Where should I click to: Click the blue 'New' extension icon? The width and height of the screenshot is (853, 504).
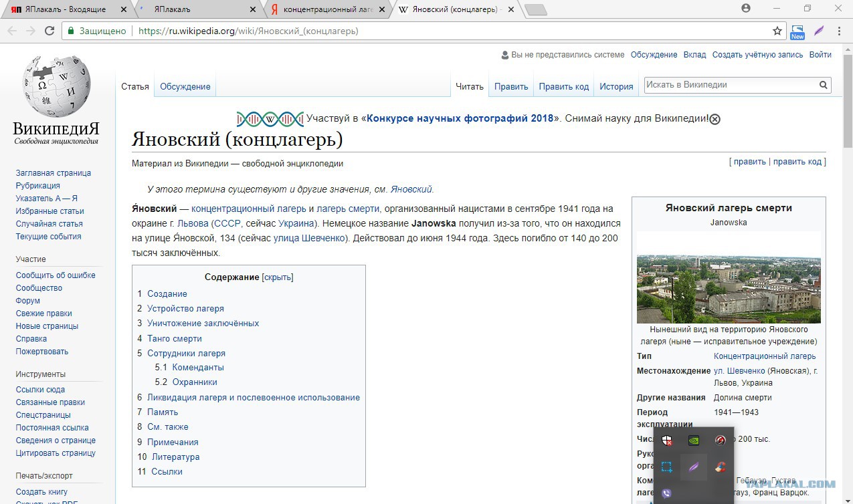click(797, 31)
